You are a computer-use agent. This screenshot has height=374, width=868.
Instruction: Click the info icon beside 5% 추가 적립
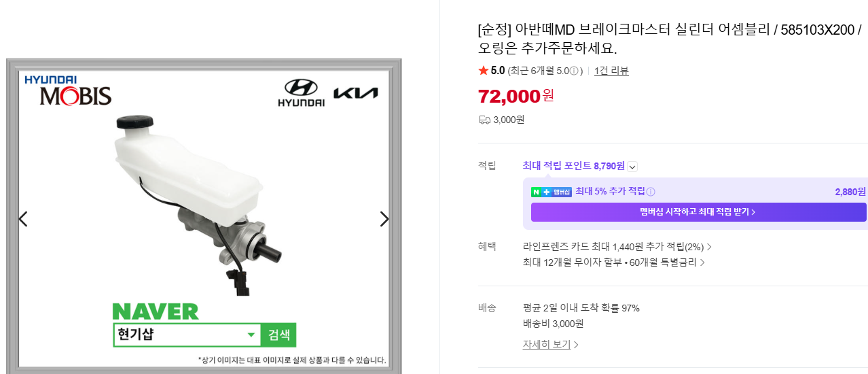[651, 192]
